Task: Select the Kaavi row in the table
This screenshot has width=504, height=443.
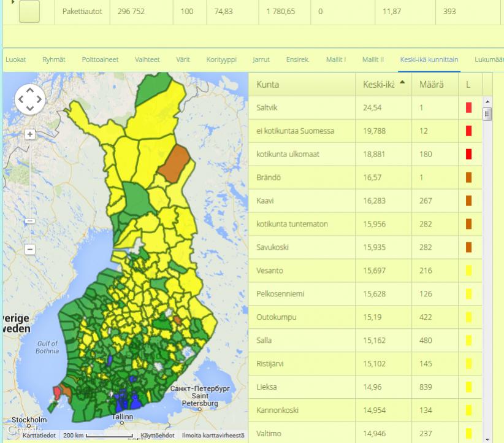Action: pyautogui.click(x=365, y=201)
